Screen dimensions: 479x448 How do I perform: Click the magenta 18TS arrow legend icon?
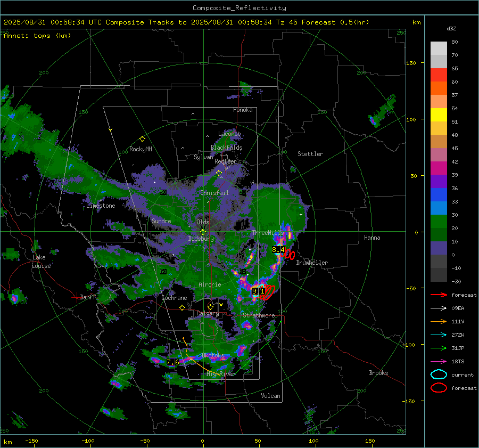(439, 362)
